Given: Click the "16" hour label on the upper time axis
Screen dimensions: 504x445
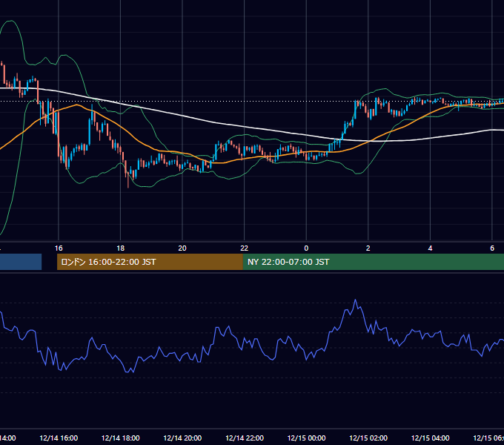Looking at the screenshot, I should coord(59,248).
